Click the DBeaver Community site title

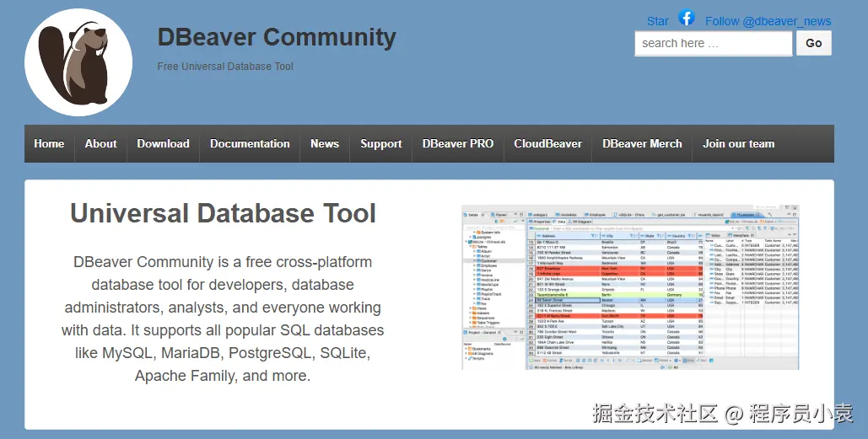click(277, 38)
